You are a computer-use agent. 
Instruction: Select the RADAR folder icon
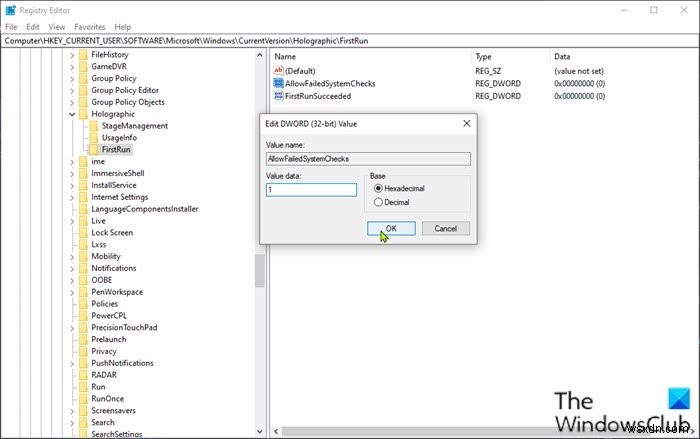83,375
